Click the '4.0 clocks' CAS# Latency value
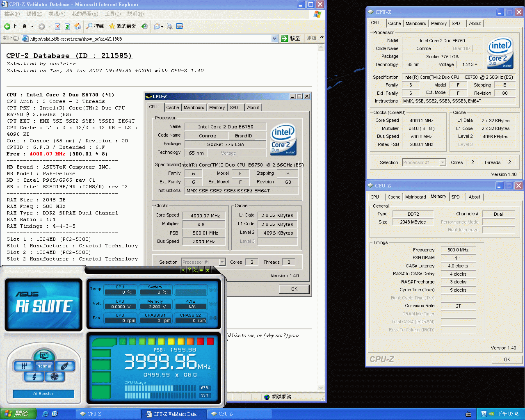 coord(458,266)
